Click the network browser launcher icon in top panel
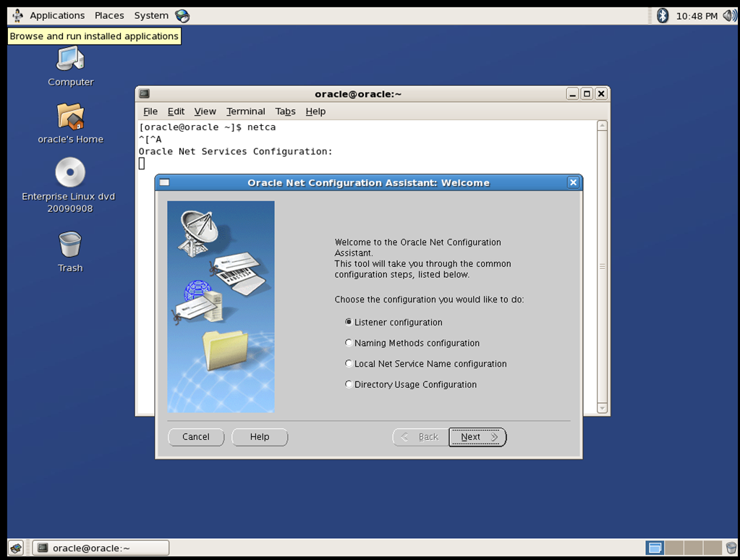 coord(182,16)
